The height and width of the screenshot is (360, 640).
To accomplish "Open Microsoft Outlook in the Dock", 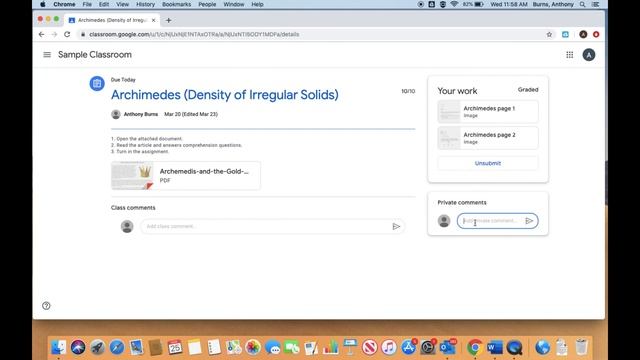I will (447, 347).
